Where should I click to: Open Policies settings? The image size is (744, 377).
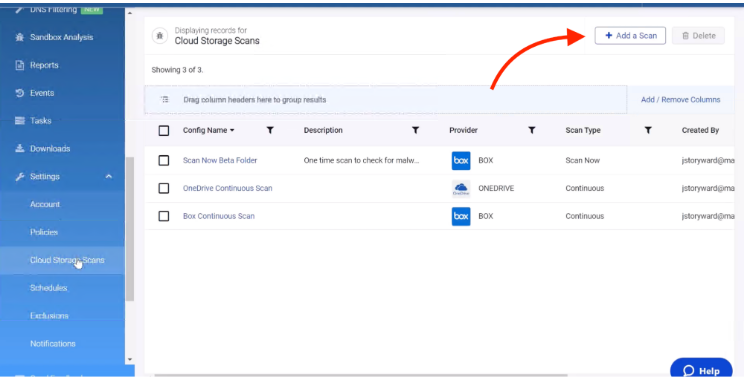pyautogui.click(x=44, y=232)
